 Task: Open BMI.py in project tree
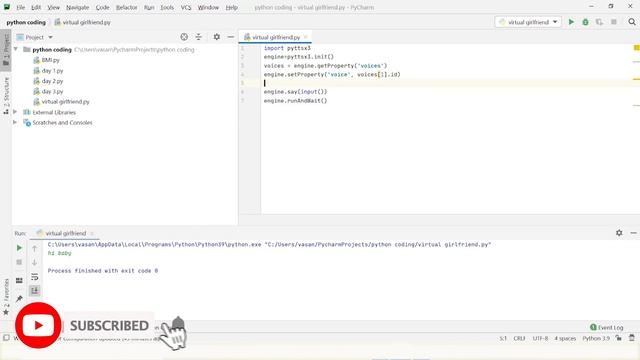tap(50, 60)
